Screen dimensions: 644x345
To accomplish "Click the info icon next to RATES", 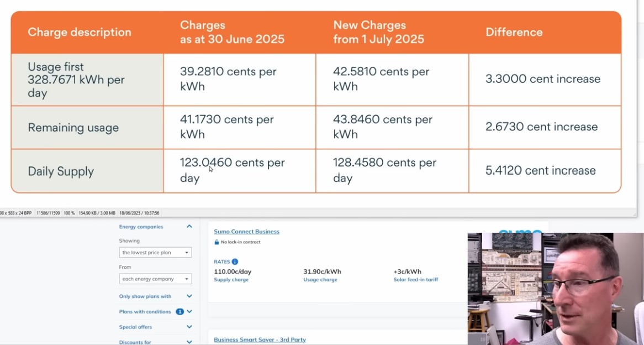I will [235, 262].
